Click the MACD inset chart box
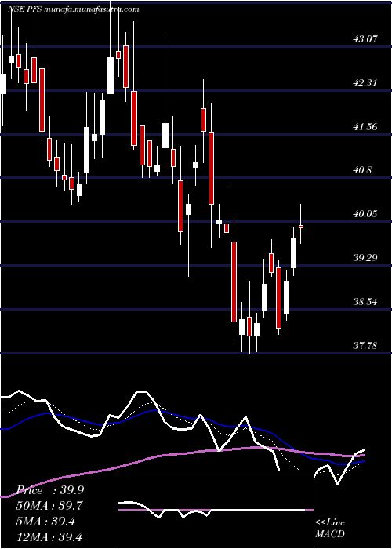 (216, 510)
